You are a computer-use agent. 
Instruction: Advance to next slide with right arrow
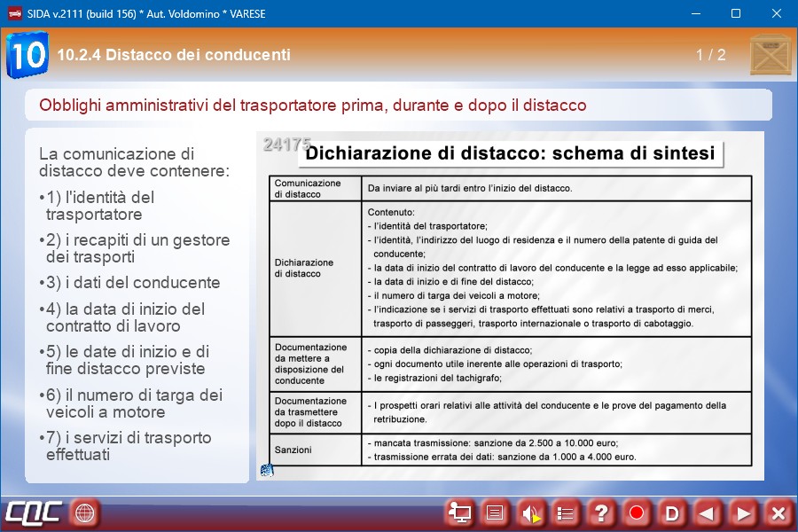tap(743, 512)
